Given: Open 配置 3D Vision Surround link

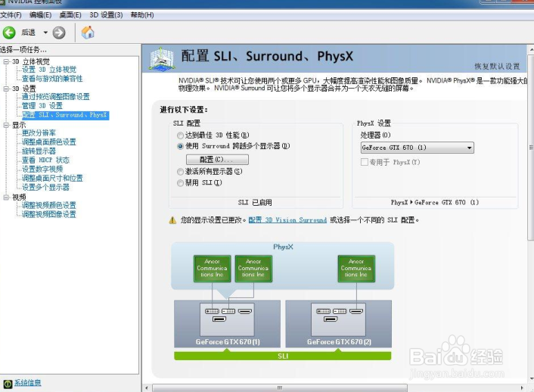Looking at the screenshot, I should pyautogui.click(x=287, y=220).
